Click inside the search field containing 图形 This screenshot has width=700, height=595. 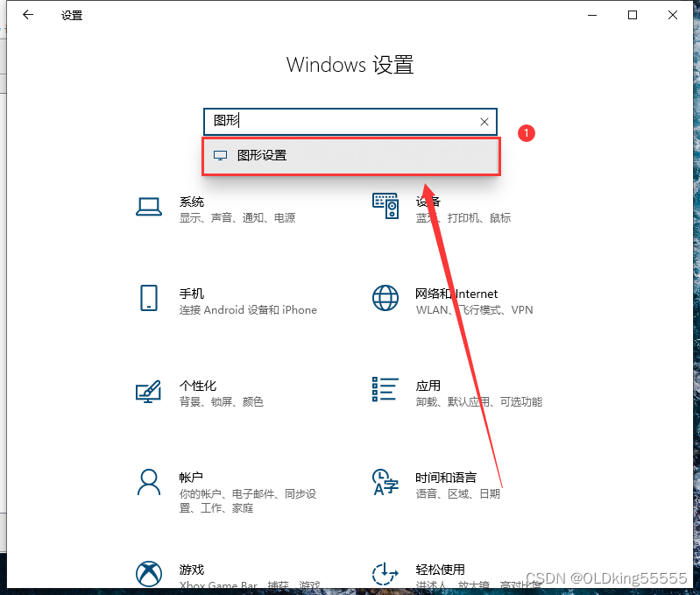click(350, 122)
